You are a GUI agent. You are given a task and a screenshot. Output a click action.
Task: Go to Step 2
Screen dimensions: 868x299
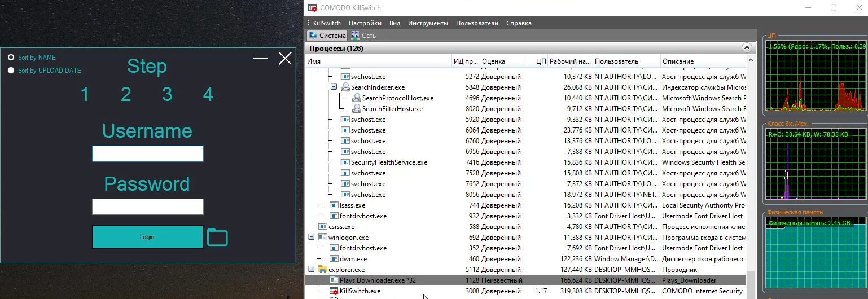(126, 94)
